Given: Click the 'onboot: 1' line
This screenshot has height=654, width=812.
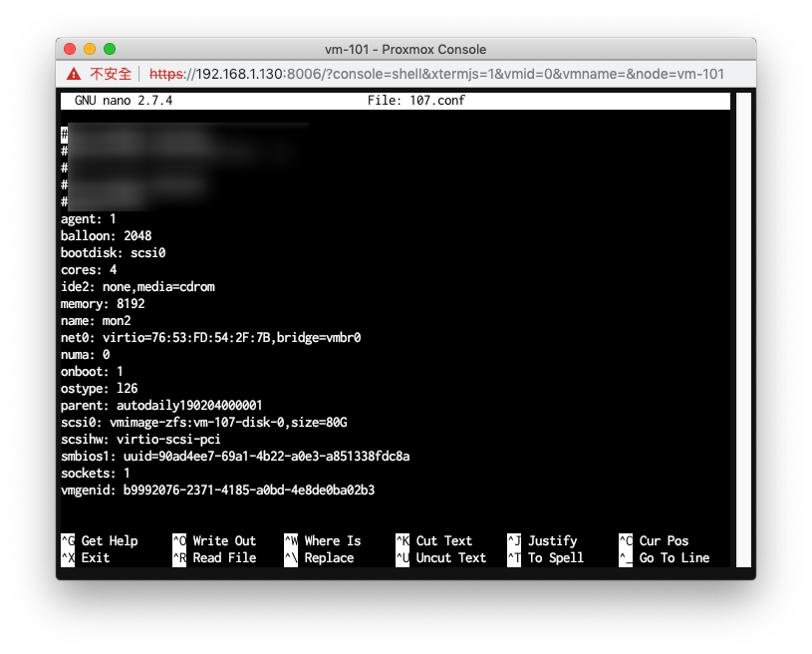Looking at the screenshot, I should coord(92,372).
